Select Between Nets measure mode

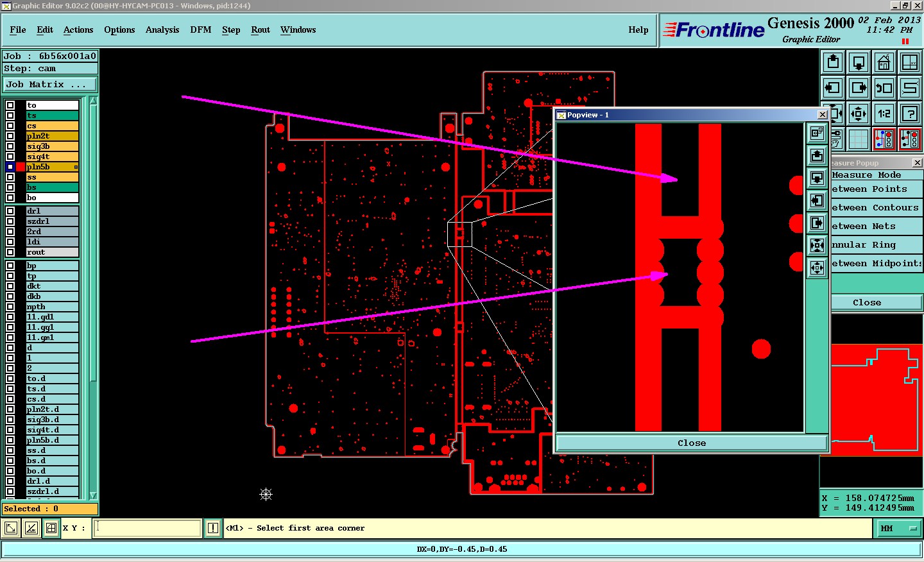[877, 226]
